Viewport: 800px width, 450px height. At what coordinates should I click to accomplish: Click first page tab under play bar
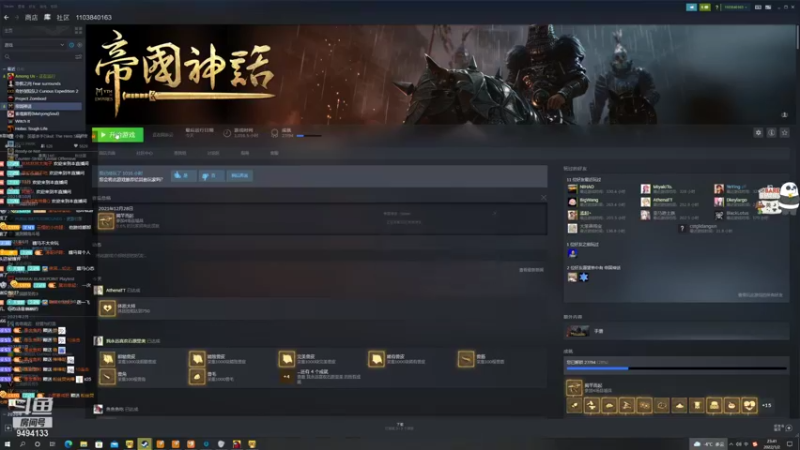(107, 153)
